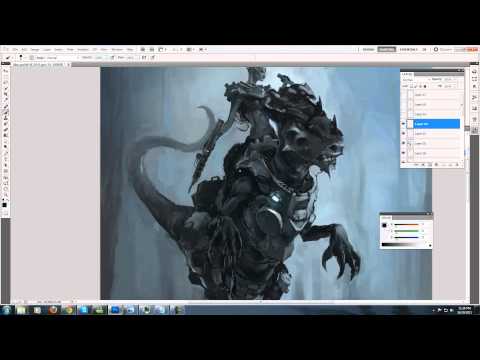
Task: Open Firefox from the taskbar
Action: coord(53,310)
